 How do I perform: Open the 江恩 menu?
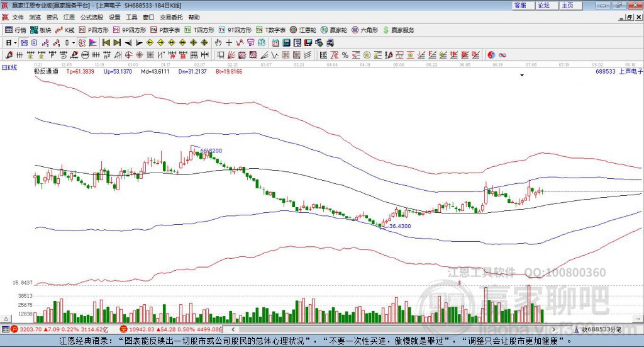pyautogui.click(x=69, y=17)
